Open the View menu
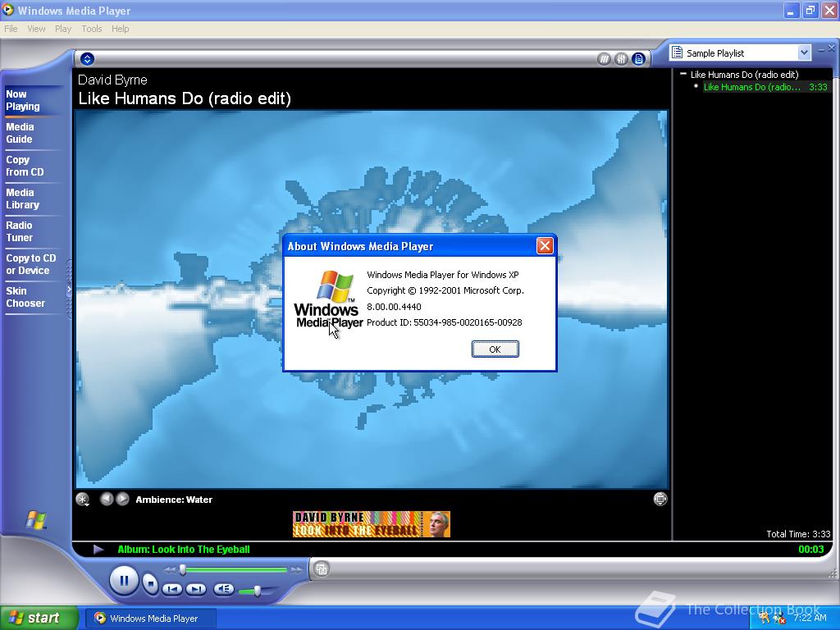Screen dimensions: 840x630 point(36,29)
